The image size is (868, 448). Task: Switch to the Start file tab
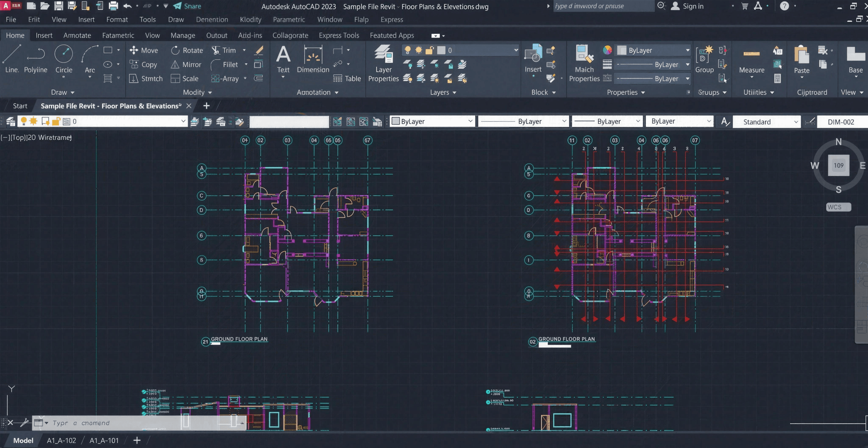[x=20, y=106]
